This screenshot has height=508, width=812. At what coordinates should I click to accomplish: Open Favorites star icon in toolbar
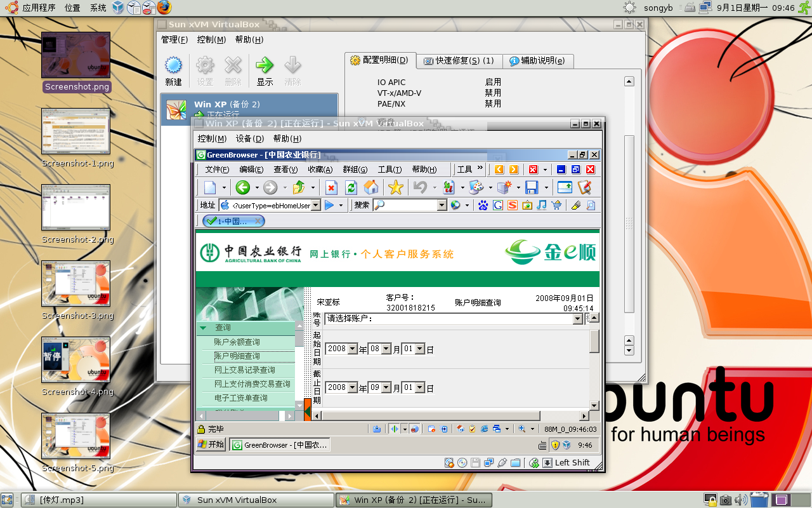point(395,187)
